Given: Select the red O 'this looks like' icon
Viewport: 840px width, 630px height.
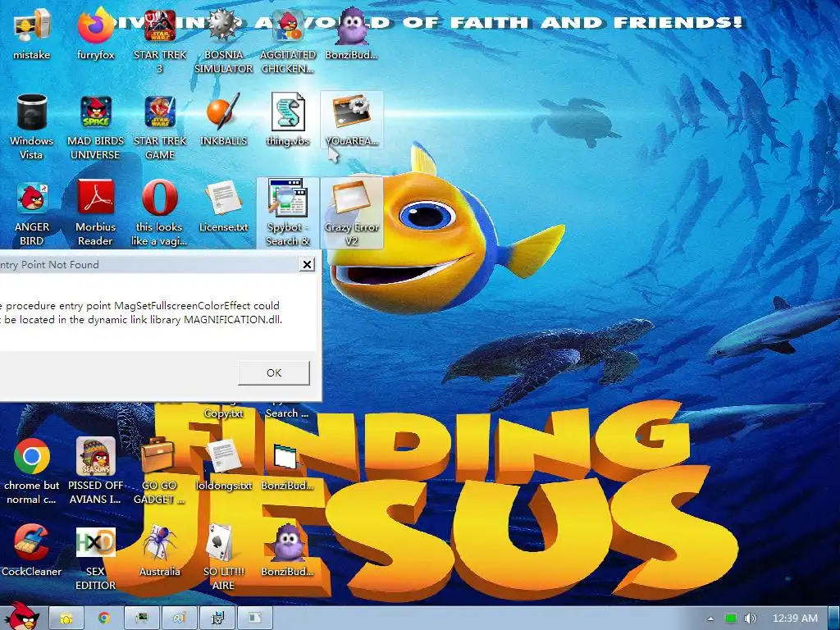Looking at the screenshot, I should [160, 213].
